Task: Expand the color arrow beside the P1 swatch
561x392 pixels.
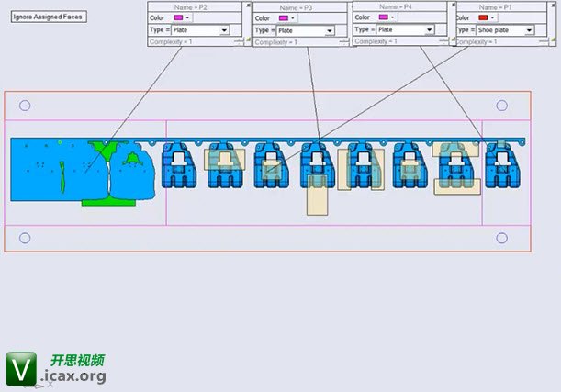Action: [493, 17]
